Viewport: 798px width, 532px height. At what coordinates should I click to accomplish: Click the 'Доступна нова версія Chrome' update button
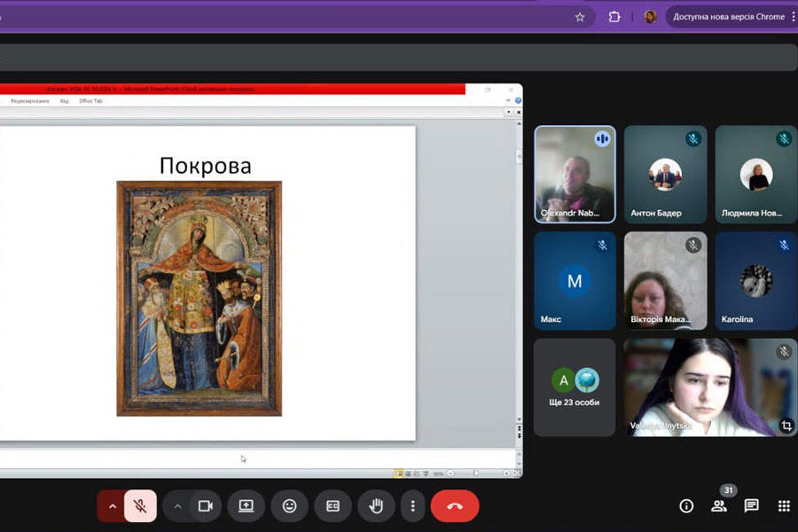[728, 17]
